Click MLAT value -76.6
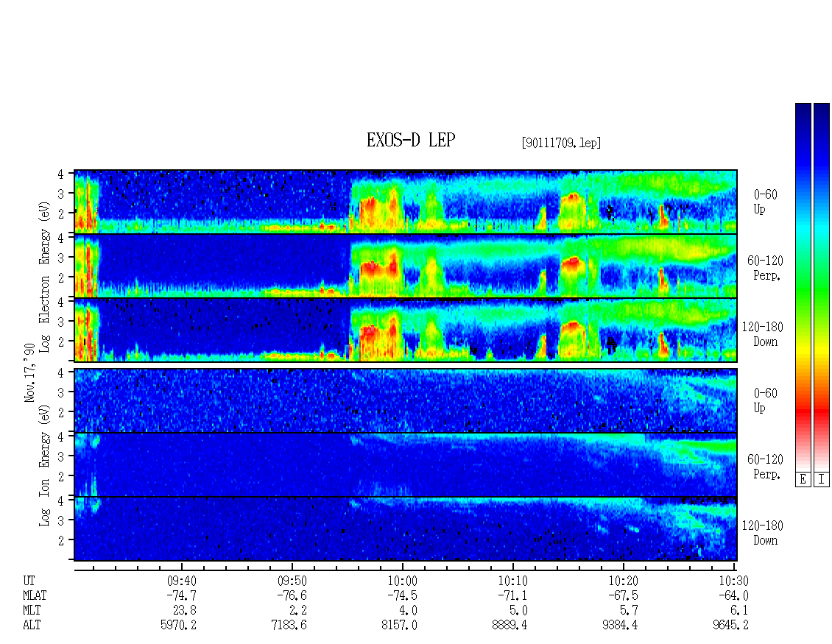Image resolution: width=832 pixels, height=644 pixels. 292,595
